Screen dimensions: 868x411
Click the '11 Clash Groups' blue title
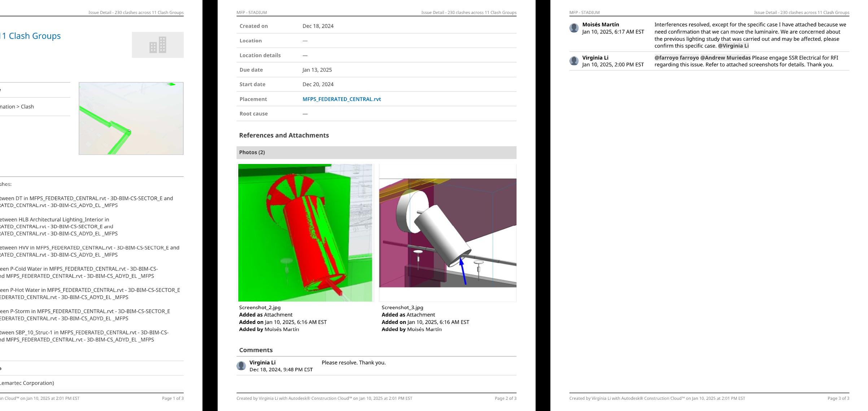click(x=30, y=36)
